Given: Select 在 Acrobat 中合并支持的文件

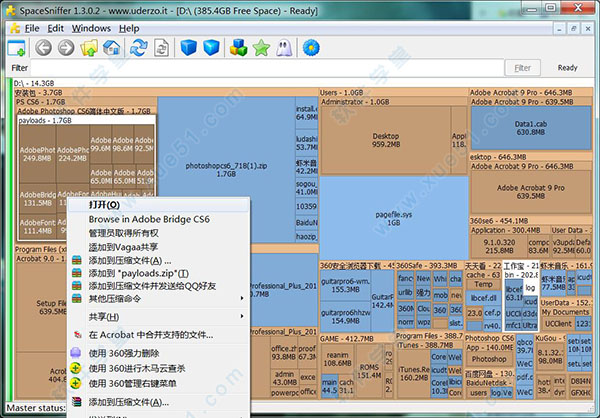Looking at the screenshot, I should (158, 335).
